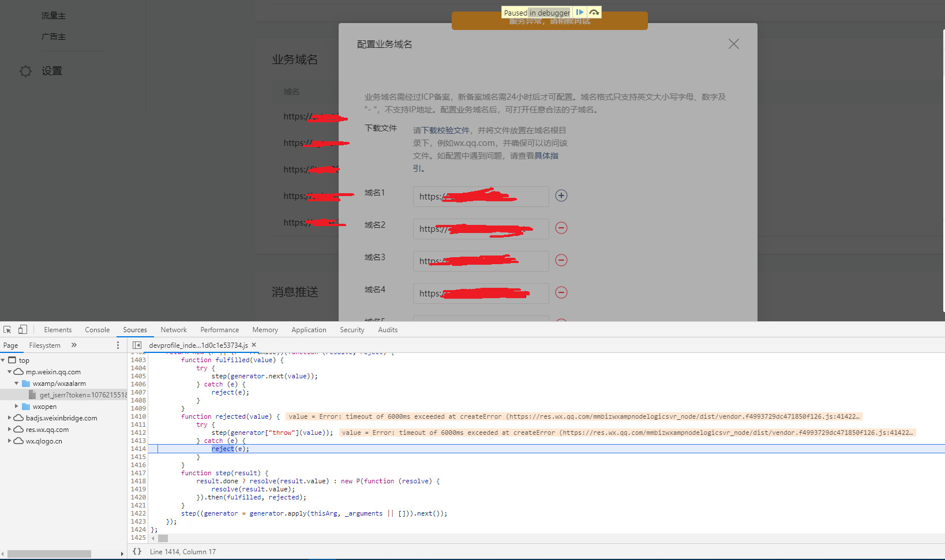
Task: Click the code editor horizontal scrollbar thumb
Action: tap(163, 538)
